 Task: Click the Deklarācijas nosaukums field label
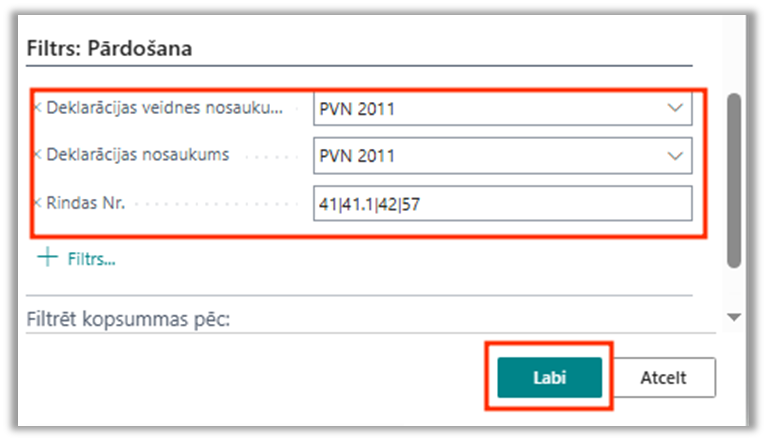click(x=138, y=156)
